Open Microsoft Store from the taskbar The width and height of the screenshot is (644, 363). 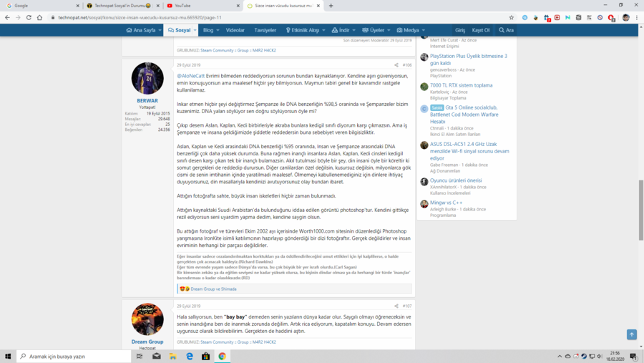[x=206, y=356]
